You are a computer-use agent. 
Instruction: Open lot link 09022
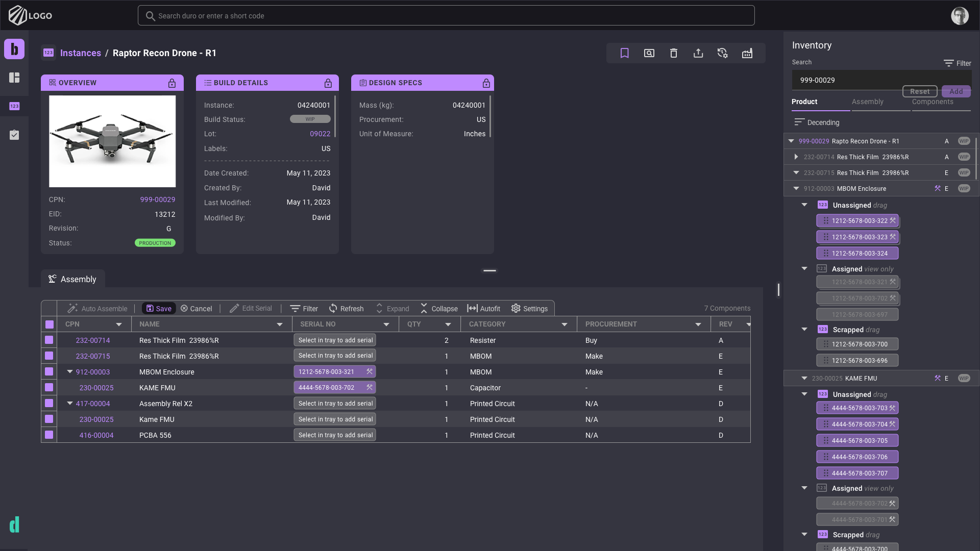[320, 134]
